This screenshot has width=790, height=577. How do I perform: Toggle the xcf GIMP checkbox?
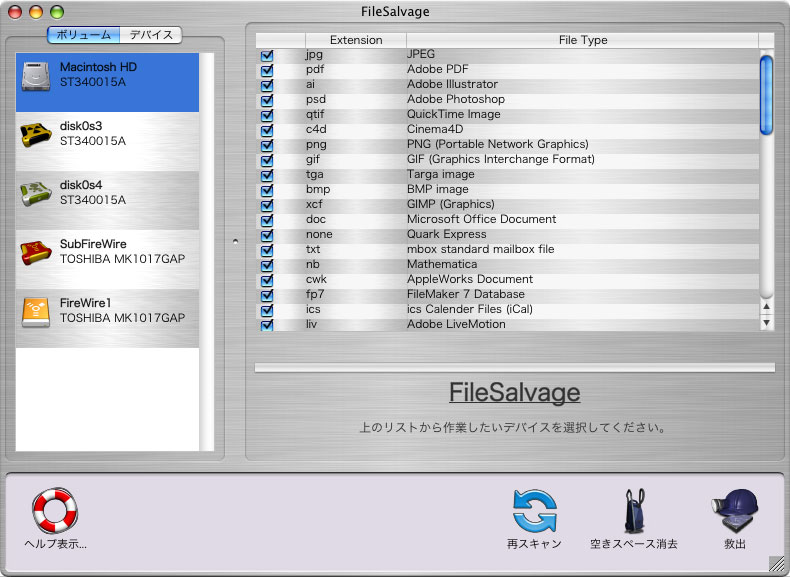pos(267,205)
